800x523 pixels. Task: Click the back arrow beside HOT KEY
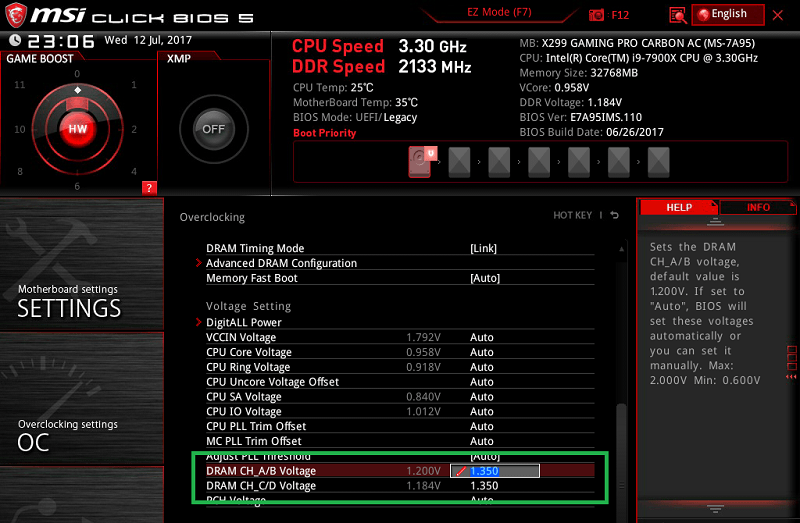(614, 215)
